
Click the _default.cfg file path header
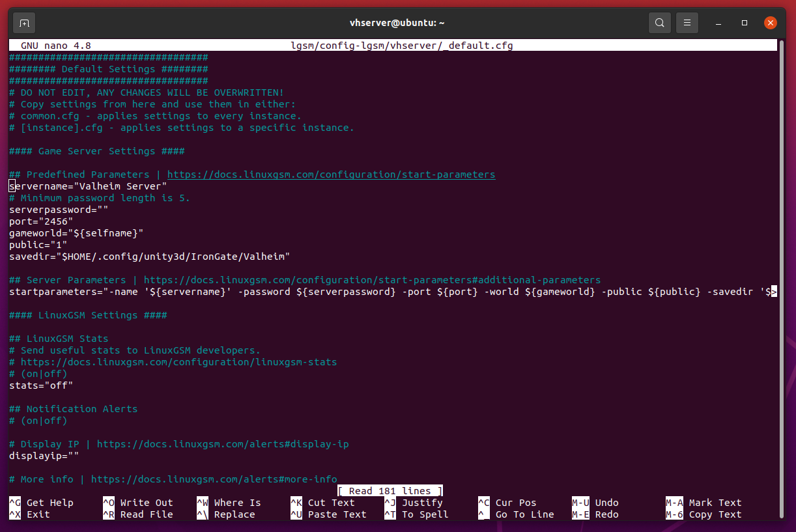coord(402,46)
